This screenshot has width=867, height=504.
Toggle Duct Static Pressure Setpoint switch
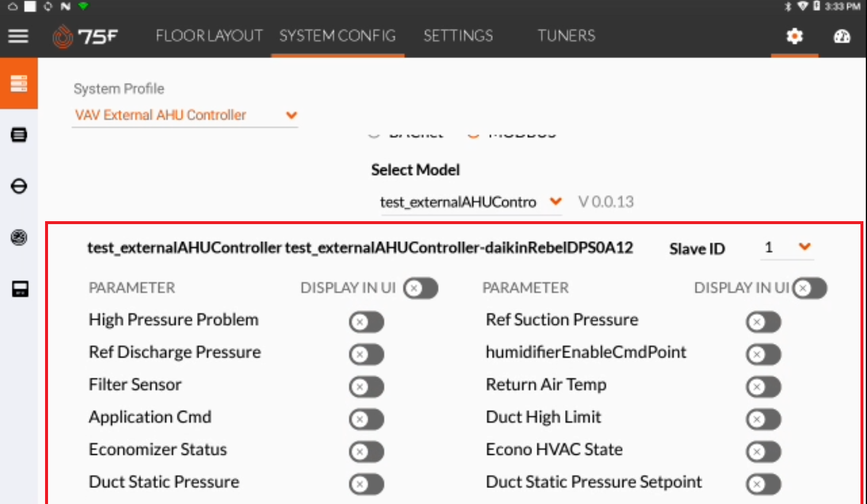pos(763,484)
